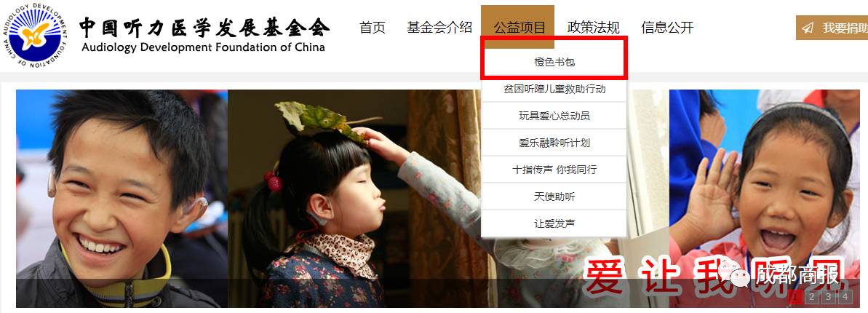Expand the 公益项目 dropdown menu
Screen dimensions: 868x313
coord(517,27)
